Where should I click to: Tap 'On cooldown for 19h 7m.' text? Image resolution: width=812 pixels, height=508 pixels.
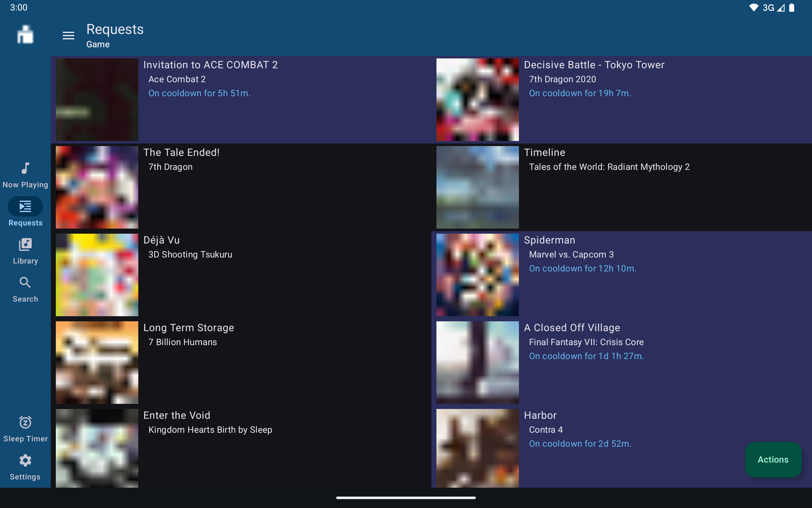pos(580,93)
